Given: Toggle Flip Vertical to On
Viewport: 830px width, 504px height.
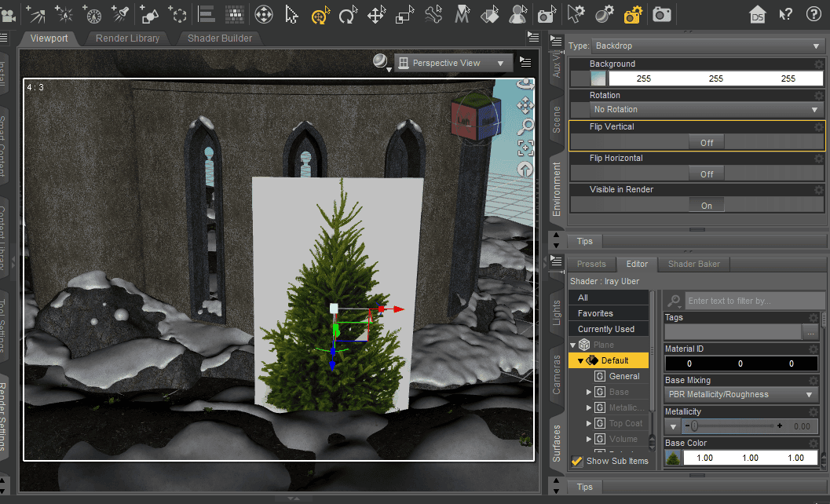Looking at the screenshot, I should pos(706,142).
